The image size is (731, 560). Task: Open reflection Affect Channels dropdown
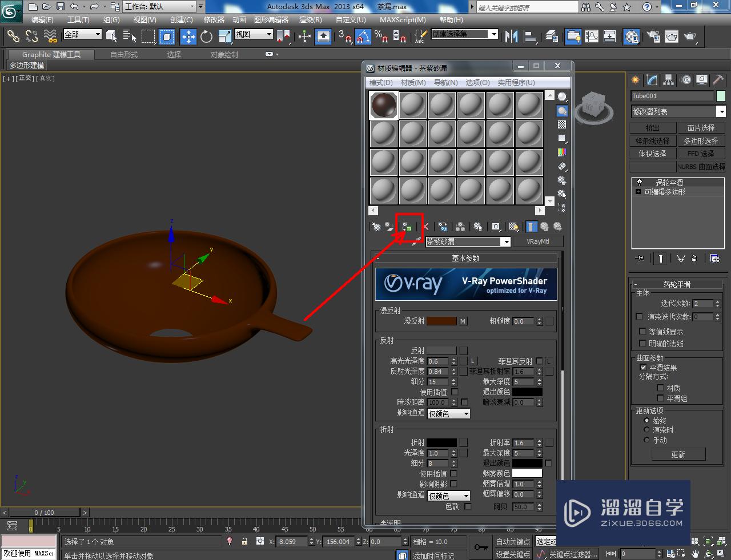(449, 414)
